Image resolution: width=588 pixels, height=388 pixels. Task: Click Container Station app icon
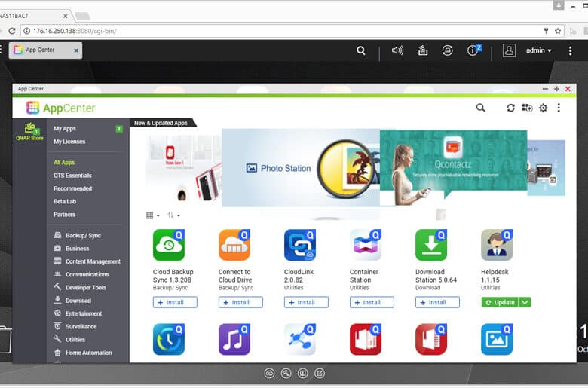(366, 245)
